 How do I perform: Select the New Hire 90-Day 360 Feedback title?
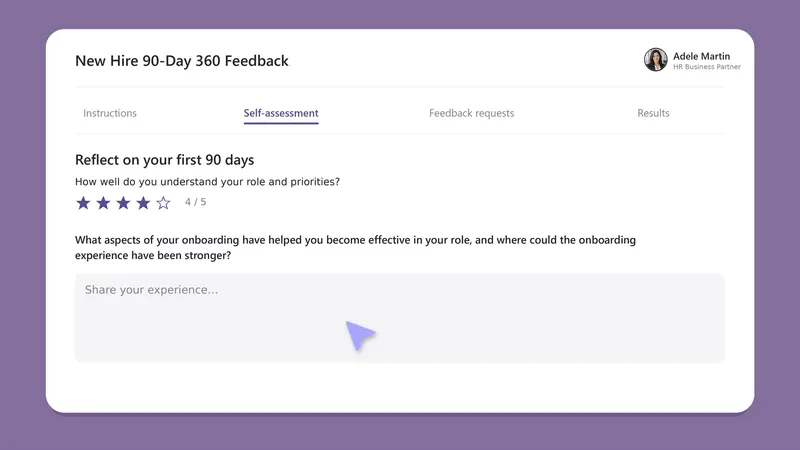click(182, 61)
